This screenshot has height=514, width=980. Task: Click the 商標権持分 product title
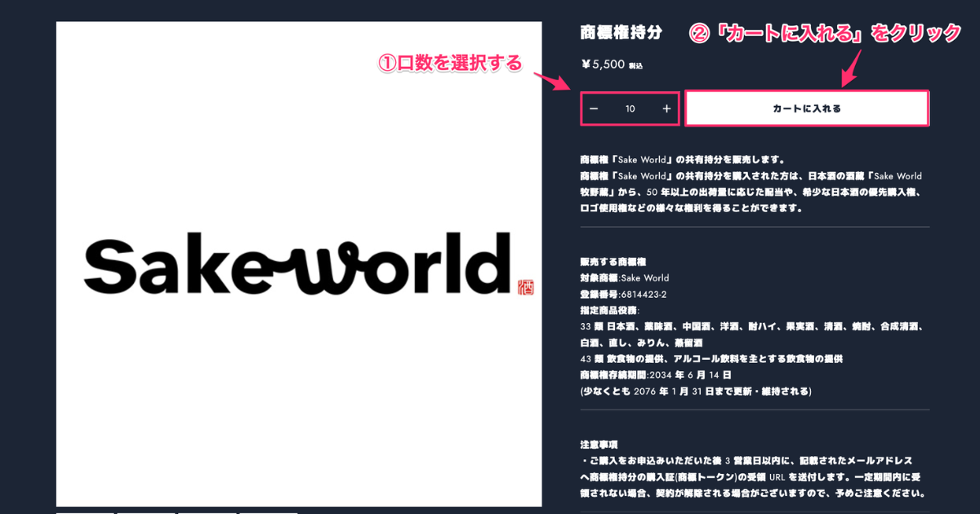pos(621,33)
